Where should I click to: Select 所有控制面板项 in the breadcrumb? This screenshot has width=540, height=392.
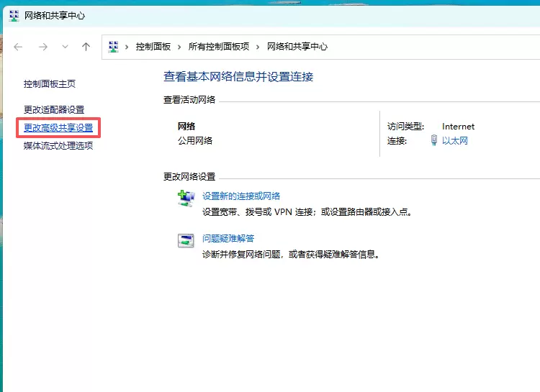(x=219, y=47)
